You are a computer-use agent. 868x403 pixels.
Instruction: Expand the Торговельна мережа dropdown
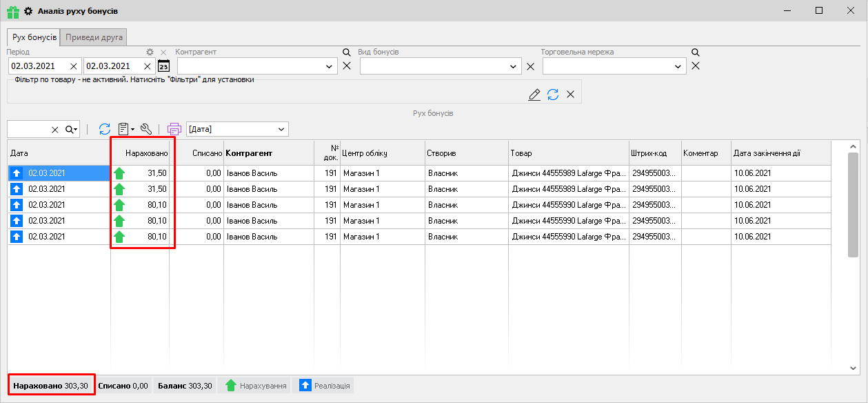point(678,66)
